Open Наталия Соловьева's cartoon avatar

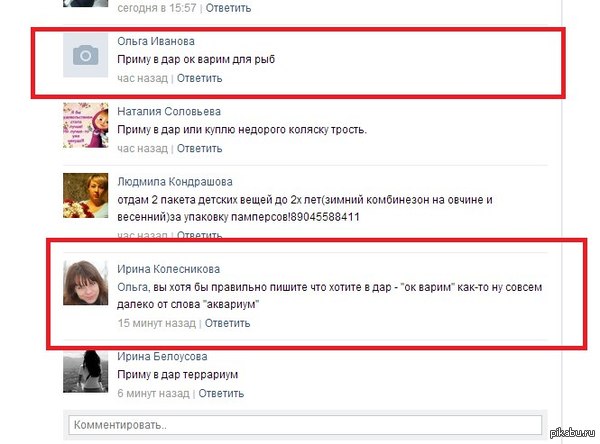(x=85, y=125)
